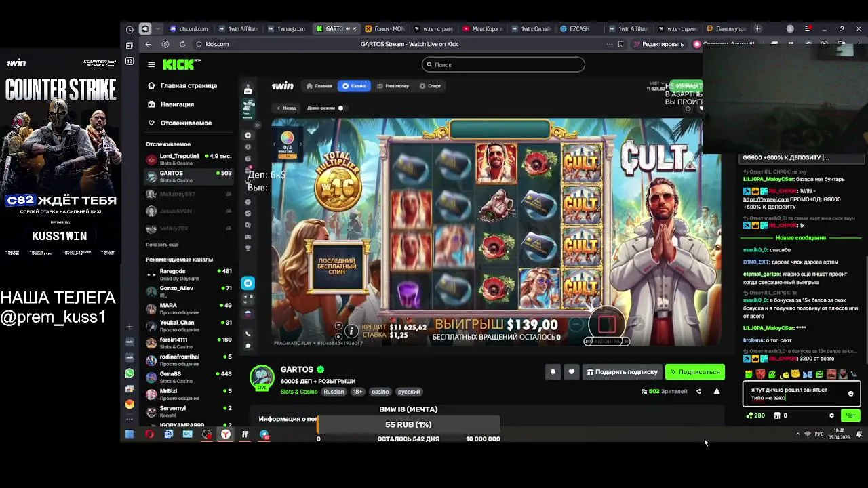Bookmark the page with the address bar icon
The height and width of the screenshot is (488, 868).
tap(620, 44)
